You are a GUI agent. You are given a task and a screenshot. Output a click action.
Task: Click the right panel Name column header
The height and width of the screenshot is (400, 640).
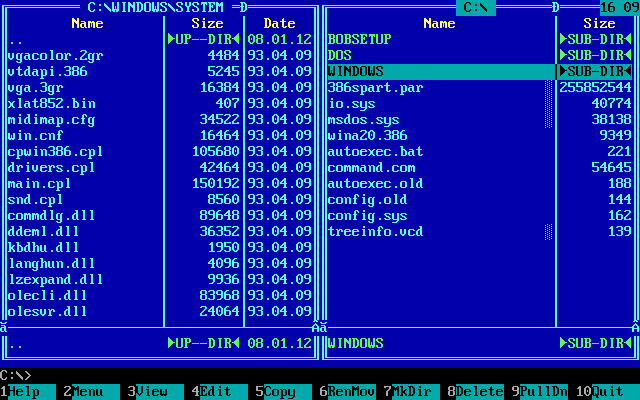point(439,23)
